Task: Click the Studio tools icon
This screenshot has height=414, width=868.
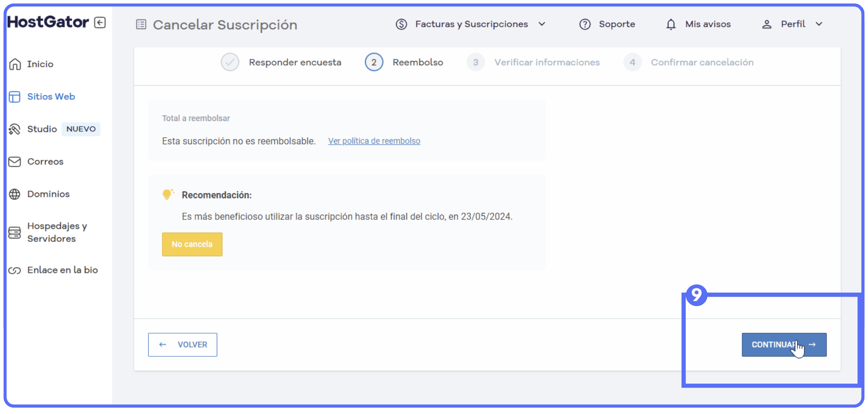Action: pyautogui.click(x=15, y=129)
